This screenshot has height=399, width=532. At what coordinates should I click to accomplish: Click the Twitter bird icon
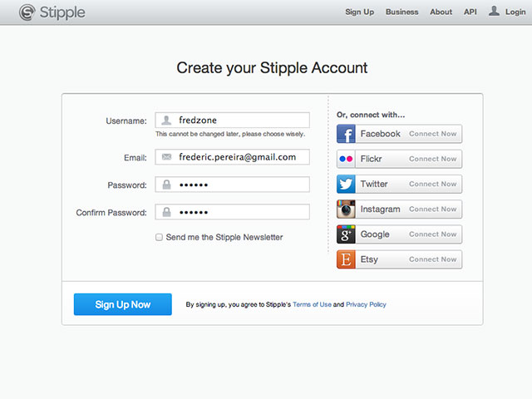click(346, 184)
